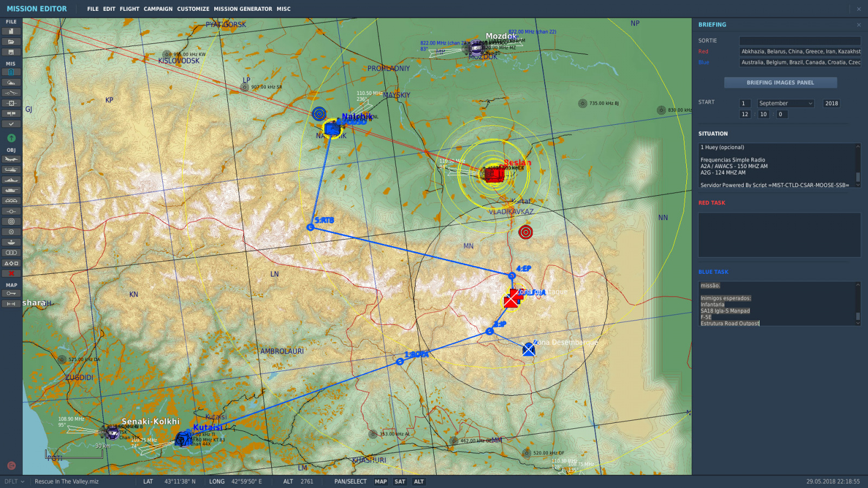Open the MISSION GENERATOR menu
868x488 pixels.
coord(242,9)
